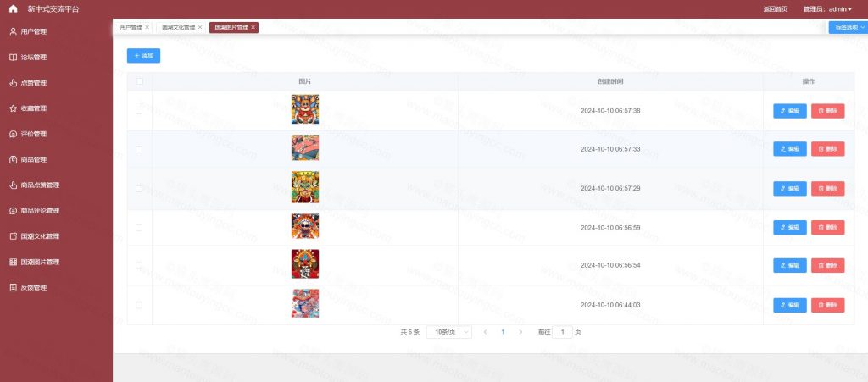Switch to 用户管理 tab
Viewport: 868px width, 382px height.
tap(131, 27)
